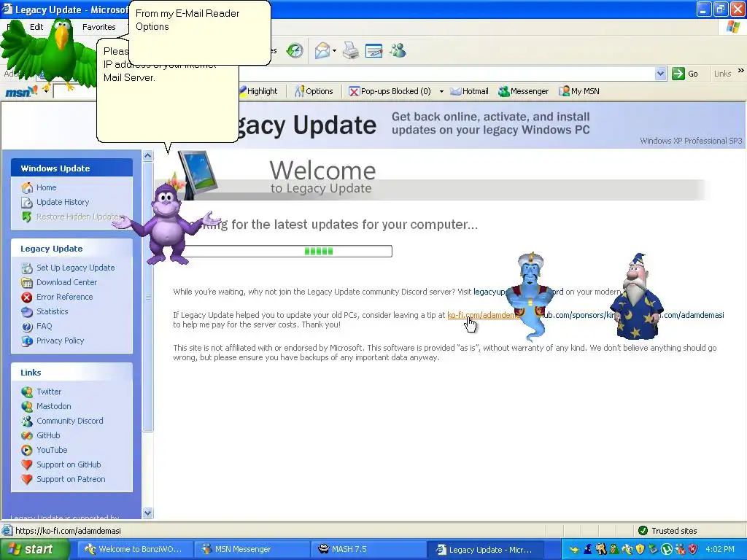747x560 pixels.
Task: Click the Messenger people toolbar icon
Action: pos(398,50)
